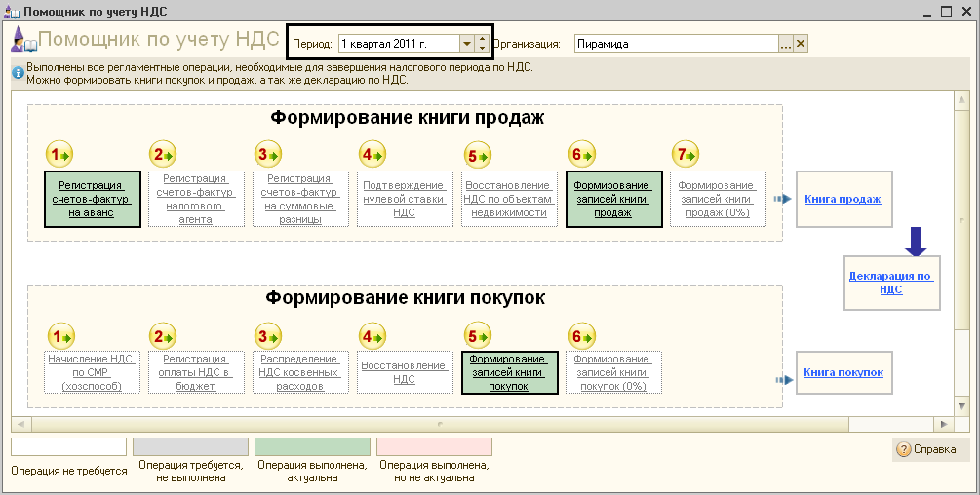Screen dimensions: 980x495
Task: Open the Книга продаж report link
Action: (x=843, y=199)
